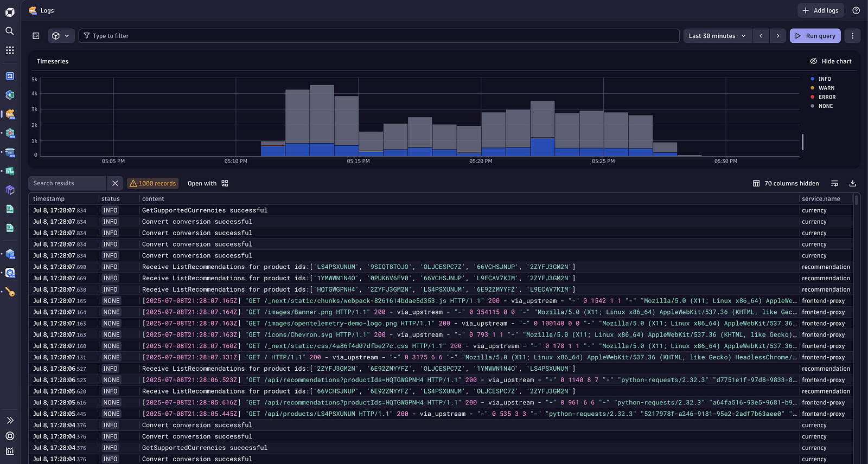Viewport: 868px width, 464px height.
Task: Sort by the timestamp column header
Action: pyautogui.click(x=49, y=199)
